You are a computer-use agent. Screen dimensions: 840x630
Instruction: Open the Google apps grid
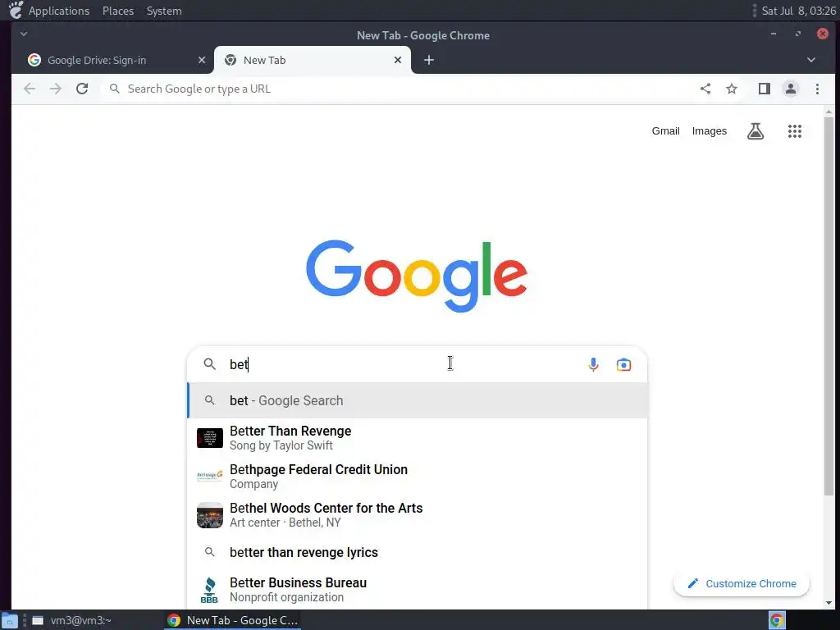pyautogui.click(x=794, y=131)
